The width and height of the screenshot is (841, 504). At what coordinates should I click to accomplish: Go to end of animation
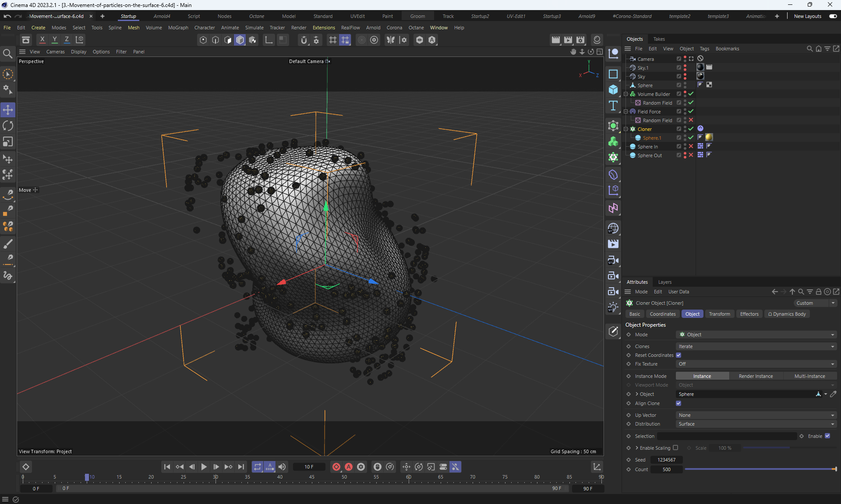(241, 467)
